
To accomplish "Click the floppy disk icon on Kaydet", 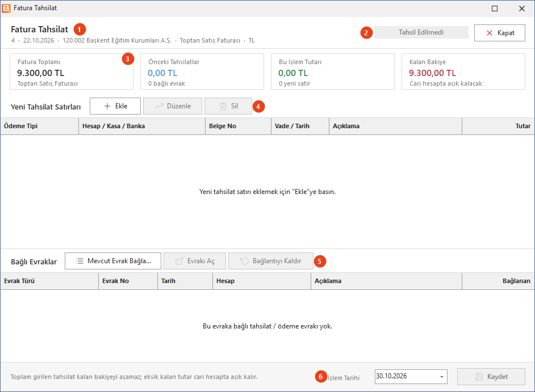I will [x=479, y=377].
